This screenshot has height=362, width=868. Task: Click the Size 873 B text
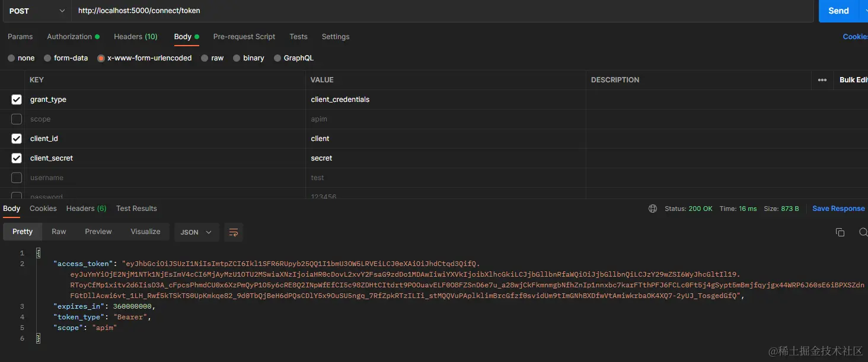coord(781,209)
